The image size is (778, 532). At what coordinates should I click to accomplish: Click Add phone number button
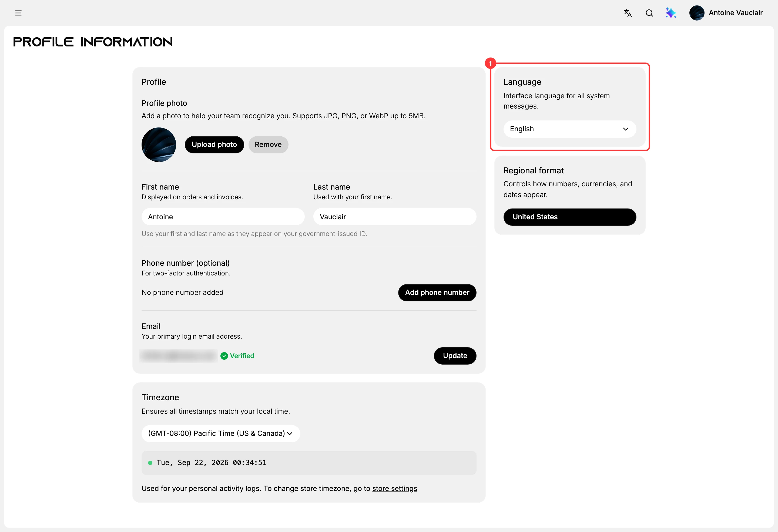[x=437, y=293]
